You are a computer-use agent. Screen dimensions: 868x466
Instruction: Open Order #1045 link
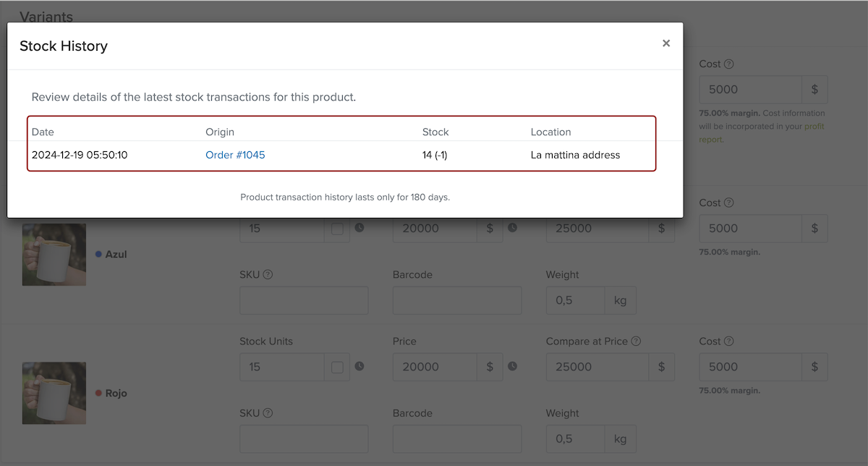click(235, 155)
